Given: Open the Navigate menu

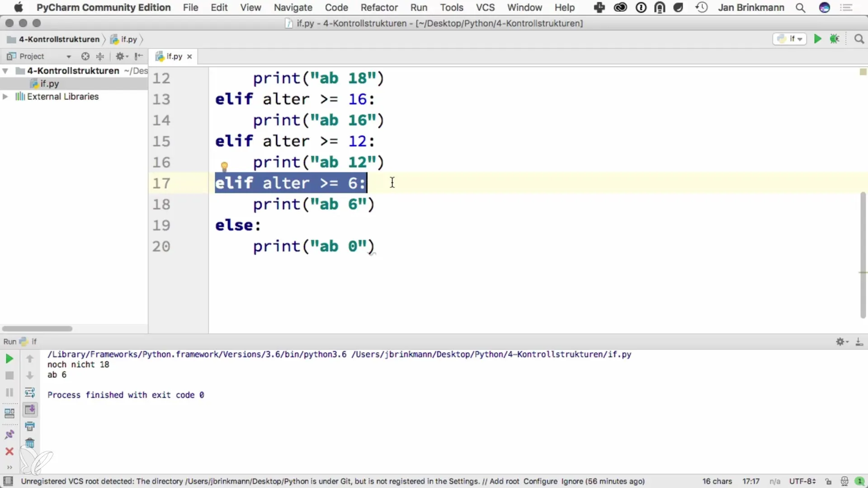Looking at the screenshot, I should point(293,7).
